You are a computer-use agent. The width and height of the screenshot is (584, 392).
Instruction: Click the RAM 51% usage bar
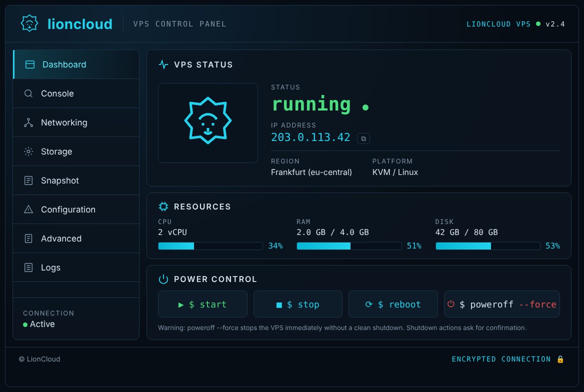(x=349, y=246)
